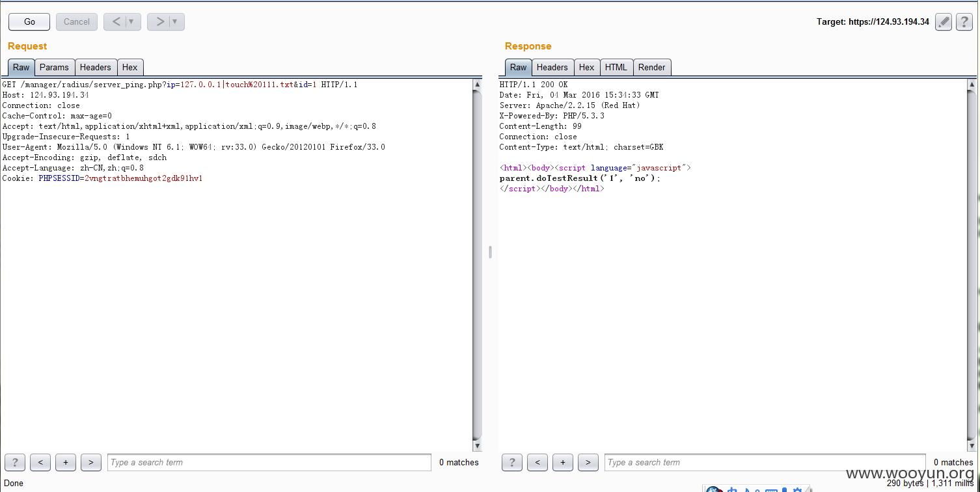Go back to the previous request in history
Screen dimensions: 980x492
(116, 21)
